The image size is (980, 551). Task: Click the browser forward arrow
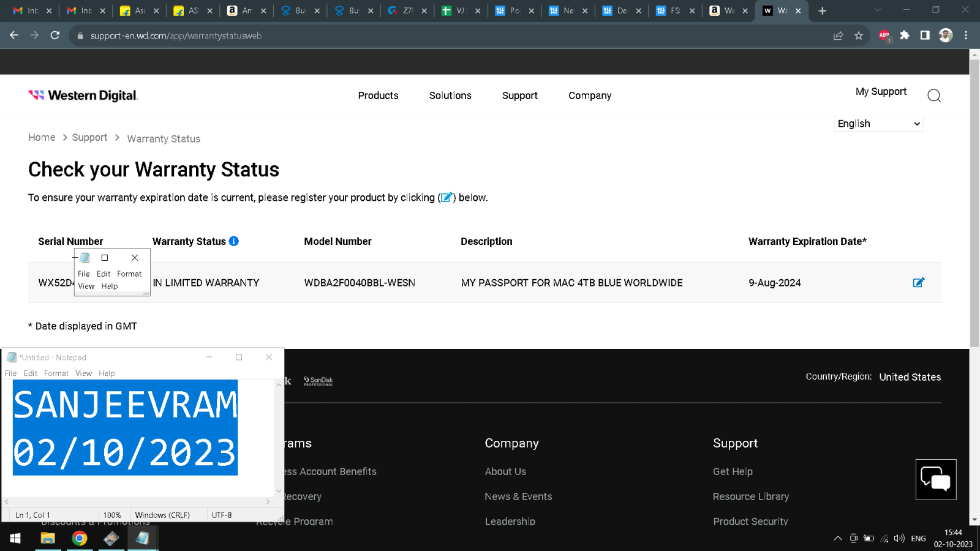tap(34, 36)
